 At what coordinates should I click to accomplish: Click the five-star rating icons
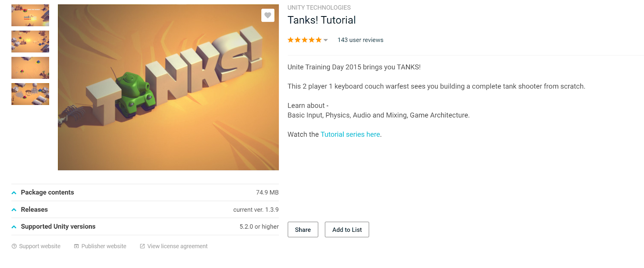(x=304, y=40)
